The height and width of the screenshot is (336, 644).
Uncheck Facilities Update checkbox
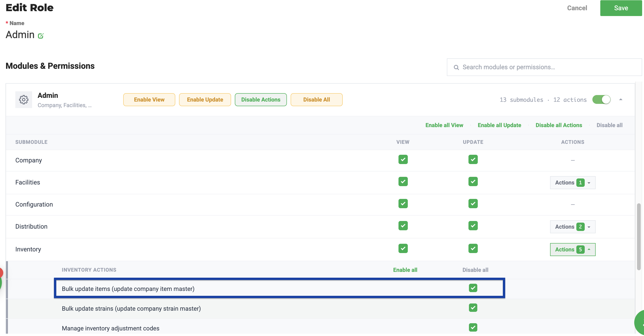473,182
